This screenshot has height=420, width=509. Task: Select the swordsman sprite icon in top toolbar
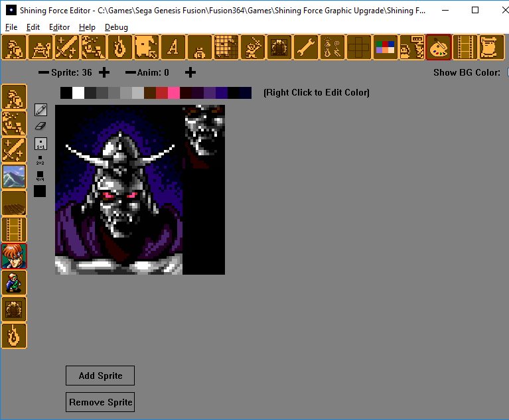(x=253, y=47)
